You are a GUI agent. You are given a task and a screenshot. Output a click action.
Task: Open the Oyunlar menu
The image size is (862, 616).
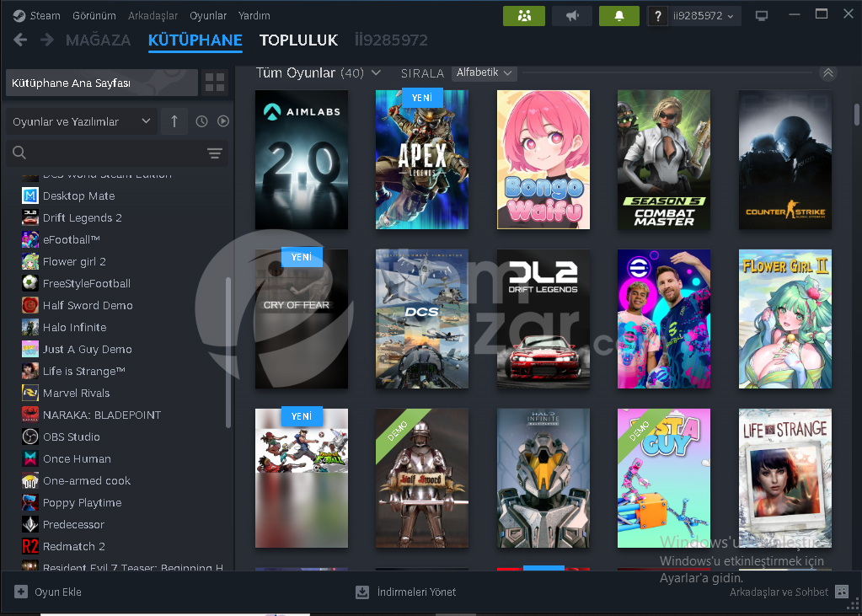(x=208, y=15)
